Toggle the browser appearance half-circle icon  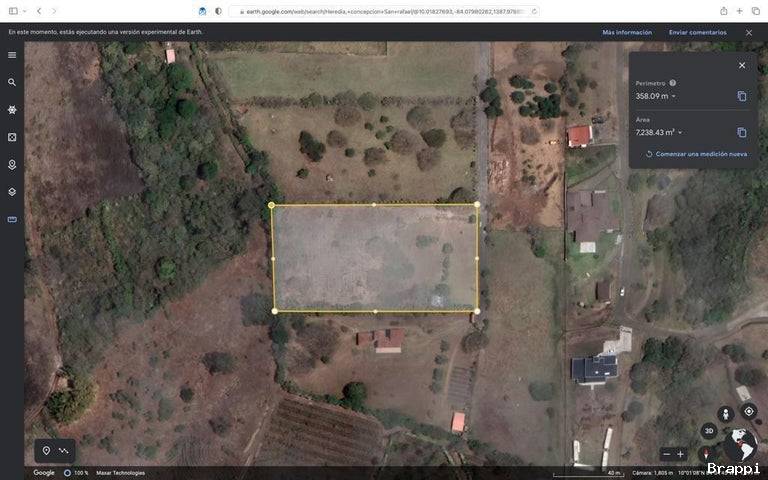(x=218, y=11)
